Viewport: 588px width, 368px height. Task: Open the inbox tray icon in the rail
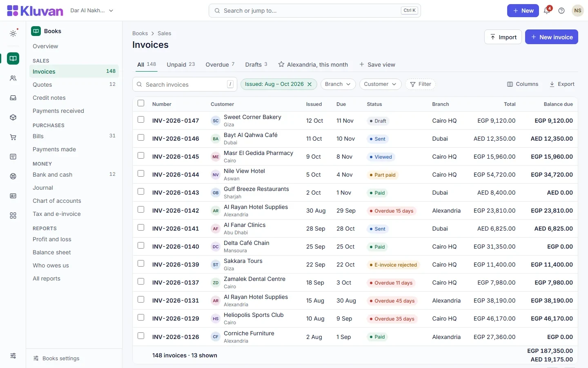(13, 98)
